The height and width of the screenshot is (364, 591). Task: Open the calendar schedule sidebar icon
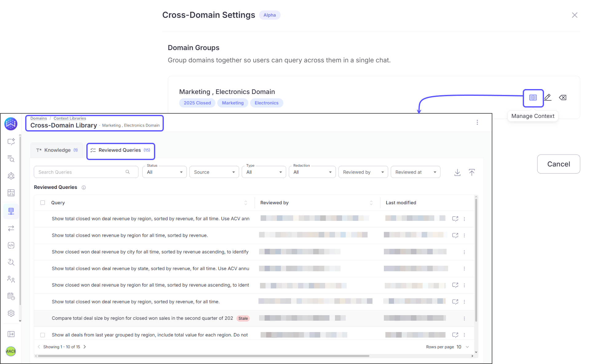[x=11, y=296]
